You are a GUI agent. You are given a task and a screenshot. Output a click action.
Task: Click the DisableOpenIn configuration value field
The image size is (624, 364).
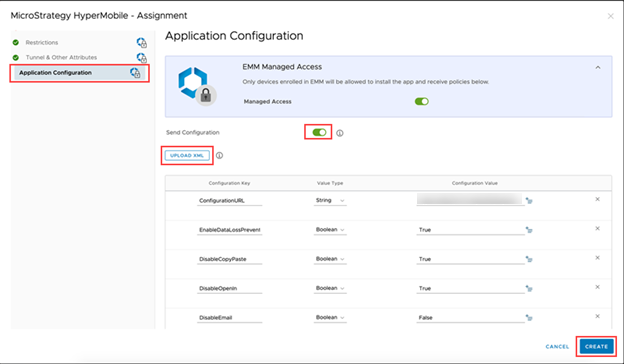pos(470,288)
